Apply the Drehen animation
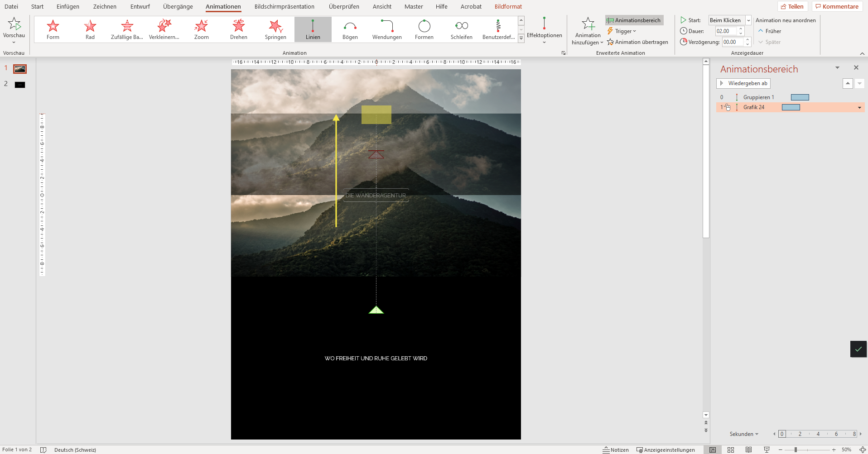The width and height of the screenshot is (868, 454). pyautogui.click(x=238, y=29)
